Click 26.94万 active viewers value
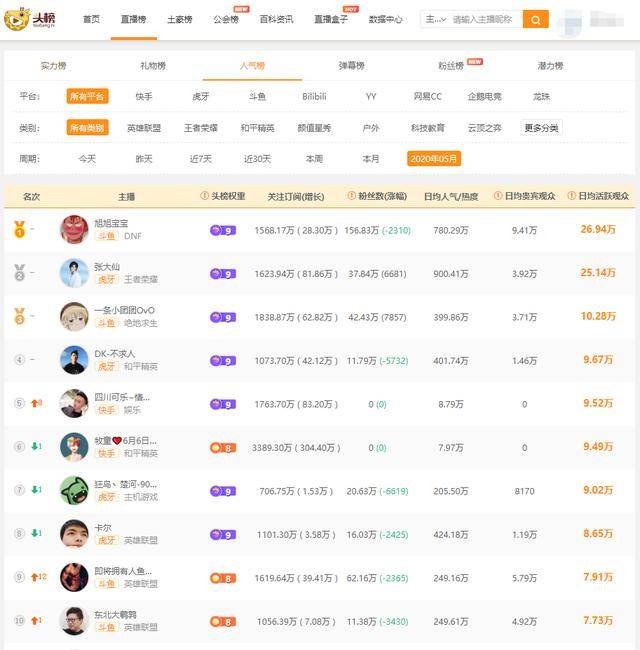The height and width of the screenshot is (650, 640). click(598, 229)
